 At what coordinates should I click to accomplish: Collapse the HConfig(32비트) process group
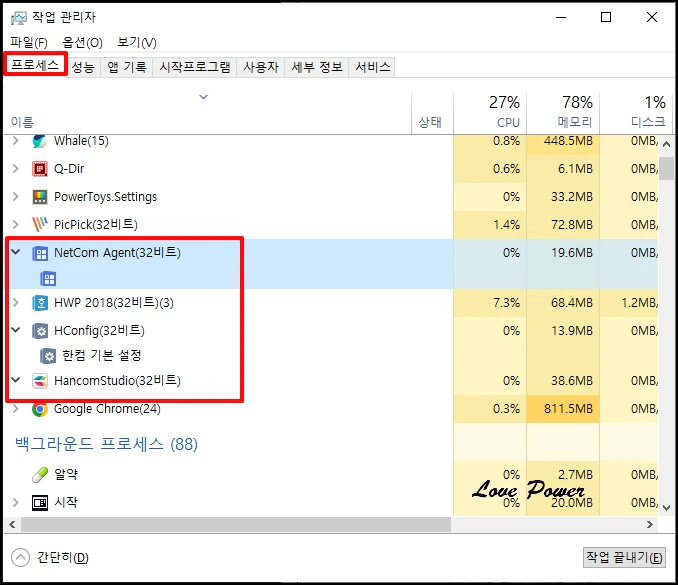16,330
